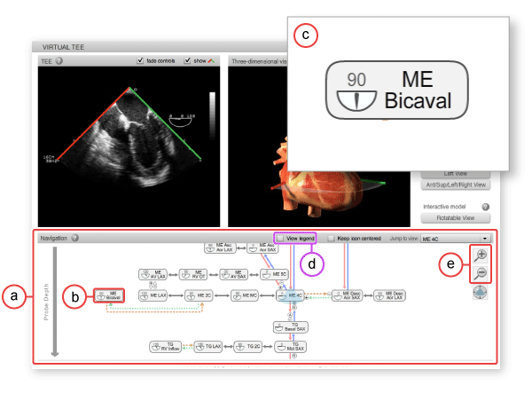
Task: Toggle the show plane edges checkbox
Action: coord(187,60)
